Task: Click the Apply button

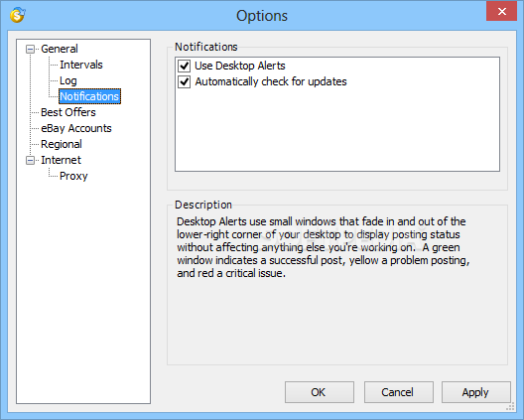Action: [x=476, y=392]
